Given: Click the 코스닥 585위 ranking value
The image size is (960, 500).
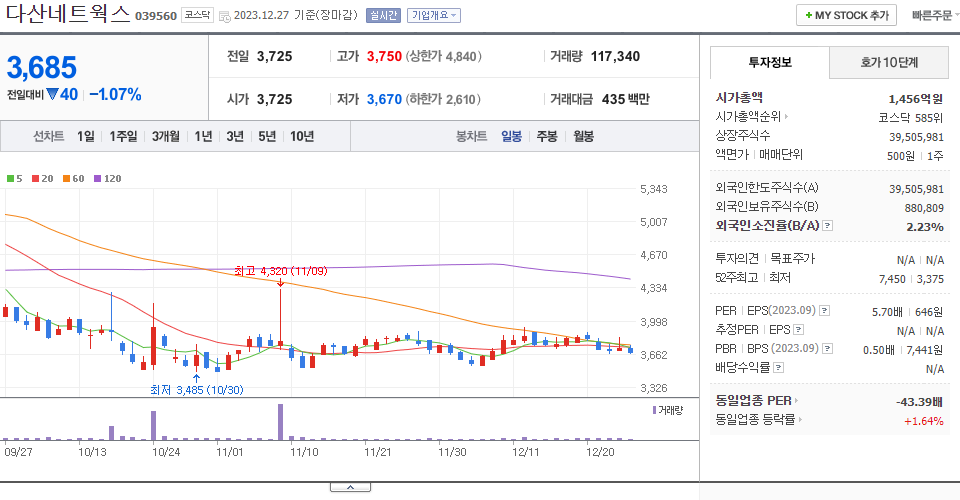Looking at the screenshot, I should [910, 118].
